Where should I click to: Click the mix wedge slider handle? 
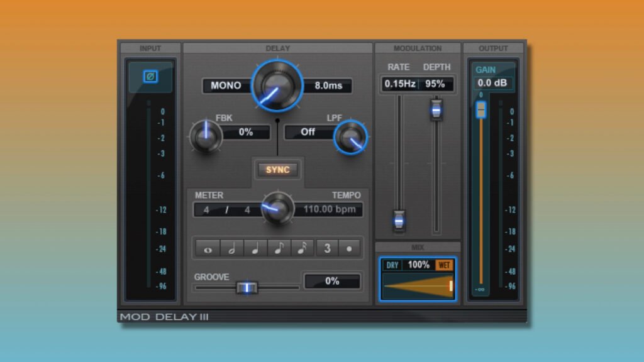pyautogui.click(x=451, y=286)
